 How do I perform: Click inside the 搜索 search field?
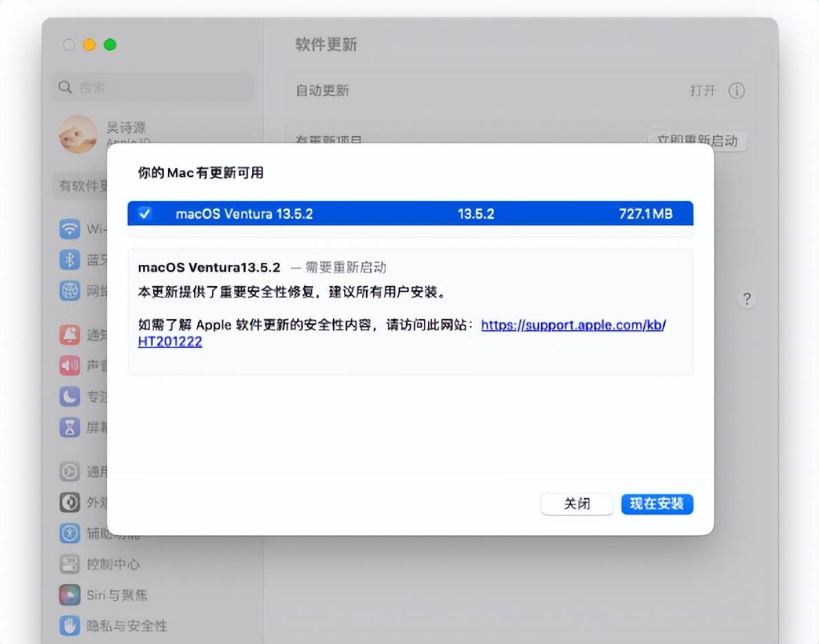click(151, 87)
